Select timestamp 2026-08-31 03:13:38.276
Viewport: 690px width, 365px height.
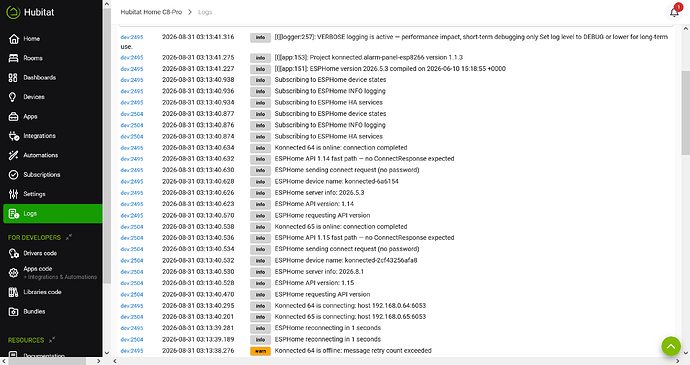[x=198, y=351]
